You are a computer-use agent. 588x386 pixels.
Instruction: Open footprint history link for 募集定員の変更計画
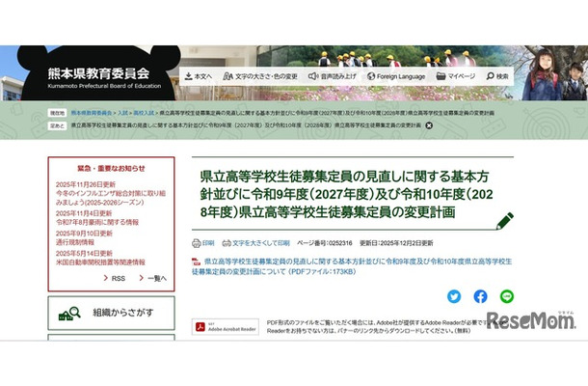pyautogui.click(x=246, y=125)
